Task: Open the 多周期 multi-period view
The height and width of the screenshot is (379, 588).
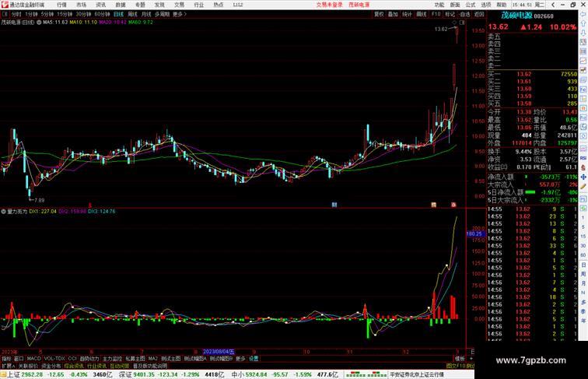Action: (162, 14)
